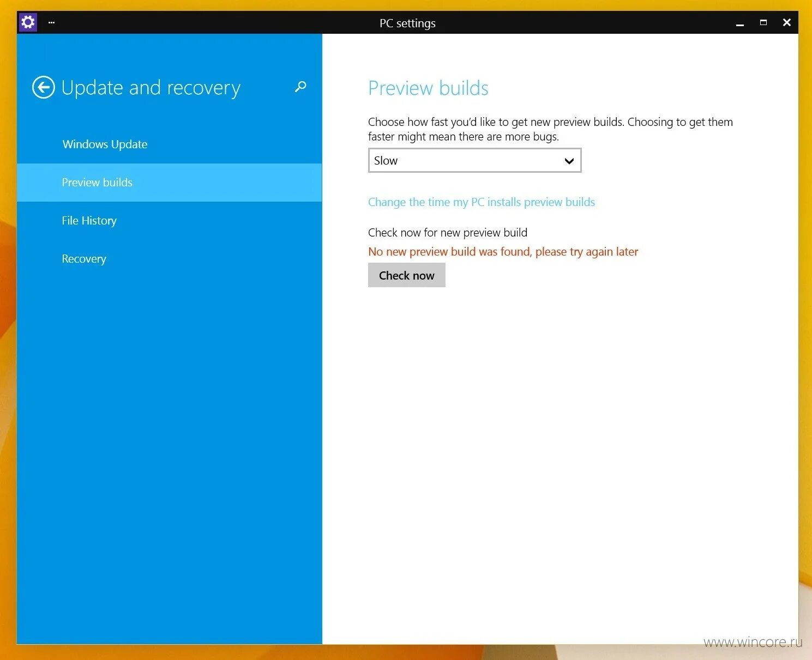Click the back arrow next to Update and recovery
This screenshot has width=812, height=660.
44,87
